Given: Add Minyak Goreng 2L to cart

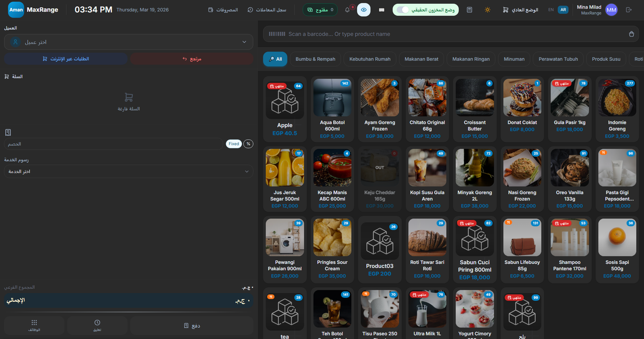Looking at the screenshot, I should tap(475, 179).
